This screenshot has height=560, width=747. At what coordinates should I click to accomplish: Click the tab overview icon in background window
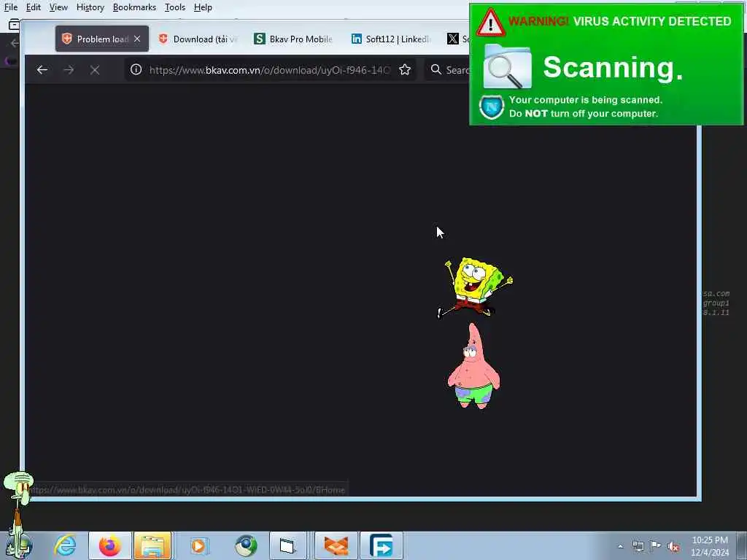pyautogui.click(x=13, y=24)
